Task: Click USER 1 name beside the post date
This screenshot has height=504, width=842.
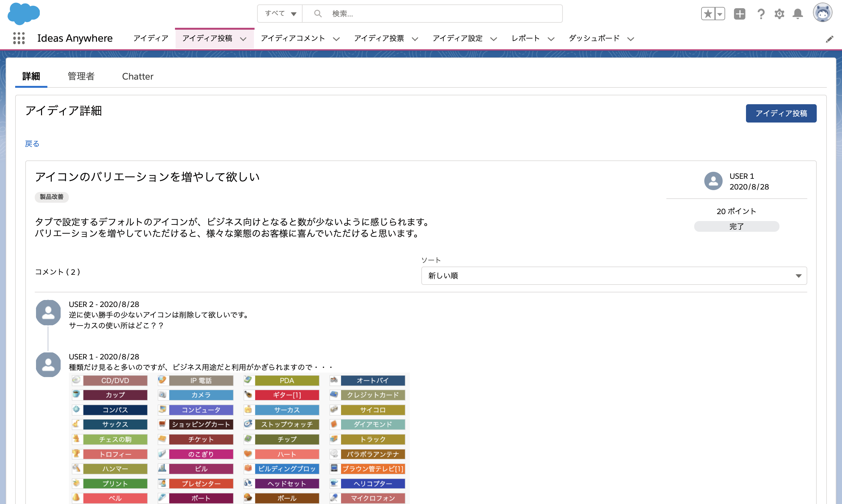Action: tap(742, 176)
